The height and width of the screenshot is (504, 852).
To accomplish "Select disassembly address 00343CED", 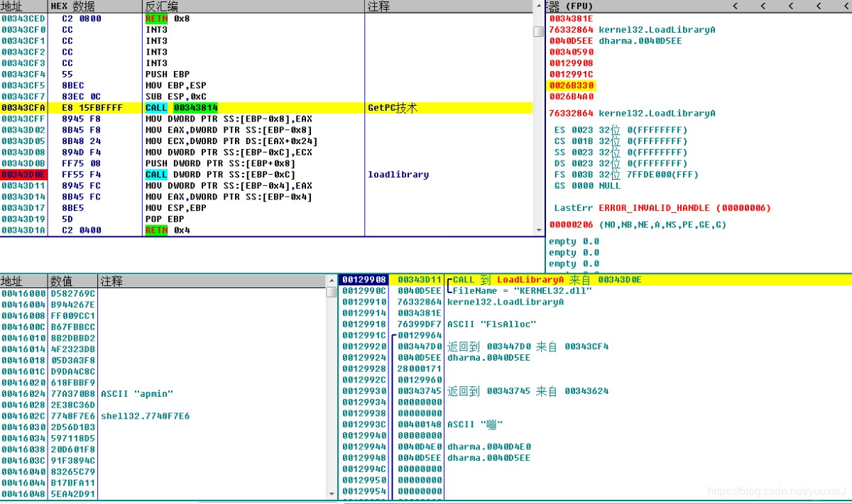I will (23, 19).
